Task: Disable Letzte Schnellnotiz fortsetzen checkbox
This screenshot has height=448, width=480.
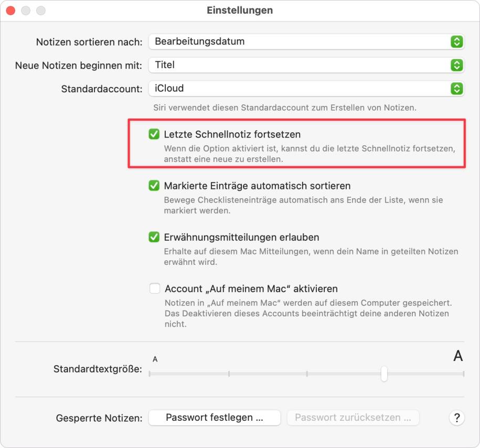Action: click(x=154, y=134)
